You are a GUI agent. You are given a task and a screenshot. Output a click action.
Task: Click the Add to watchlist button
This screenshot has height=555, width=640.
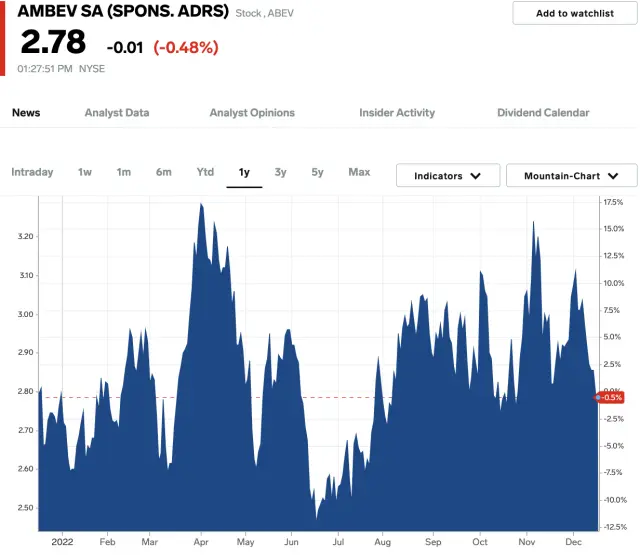574,13
